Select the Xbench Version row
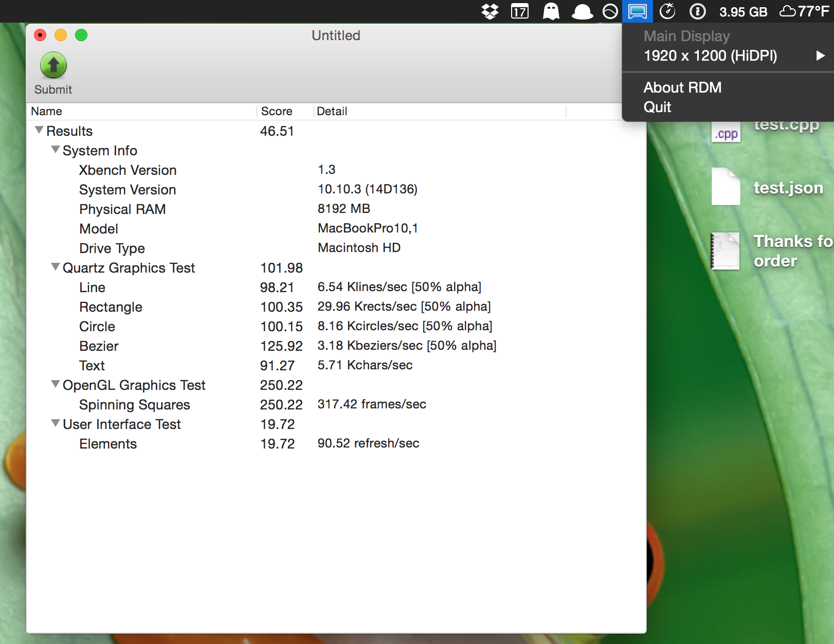 (336, 170)
